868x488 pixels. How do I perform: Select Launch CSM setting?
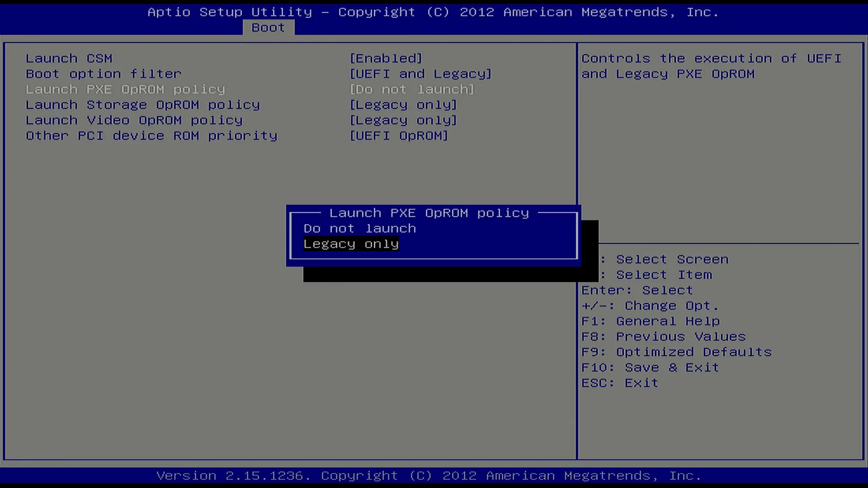point(69,59)
